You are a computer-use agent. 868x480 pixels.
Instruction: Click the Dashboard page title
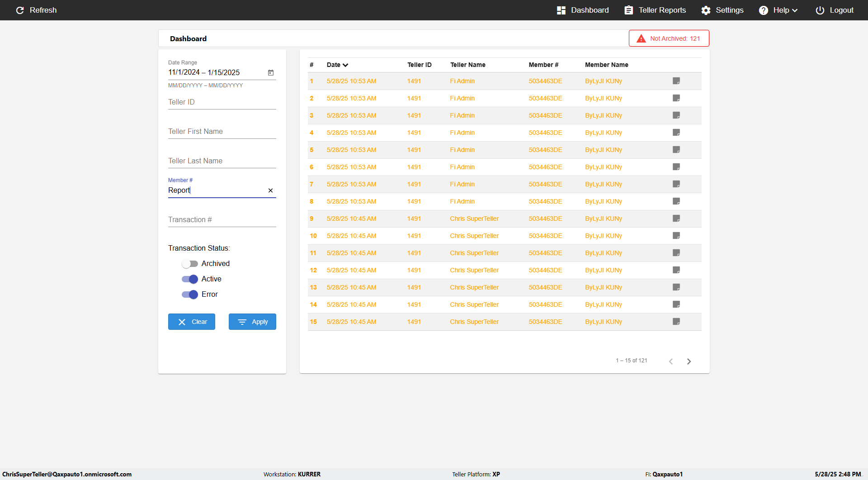[188, 38]
